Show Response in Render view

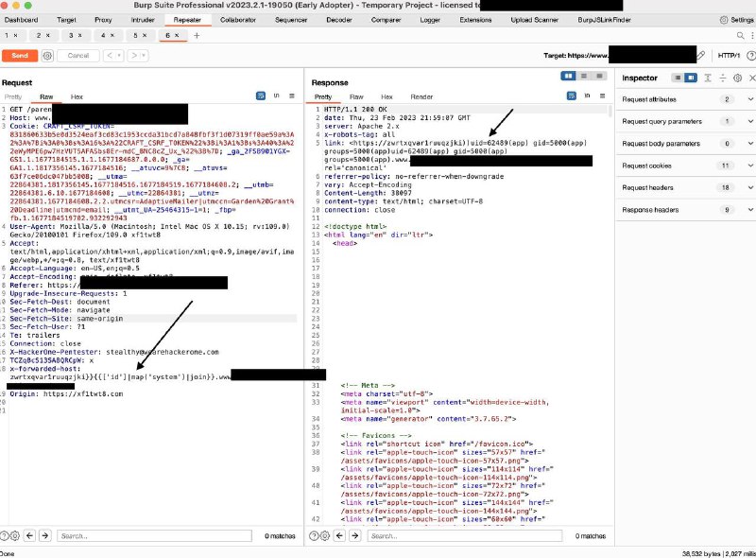(x=421, y=96)
